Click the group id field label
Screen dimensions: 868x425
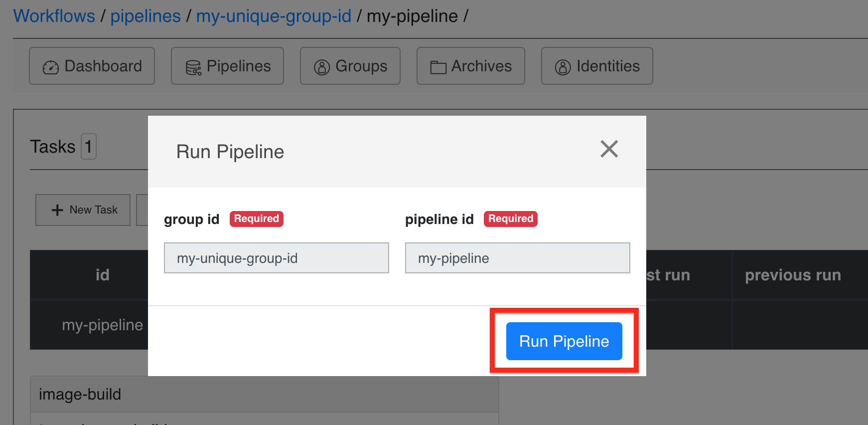(192, 219)
